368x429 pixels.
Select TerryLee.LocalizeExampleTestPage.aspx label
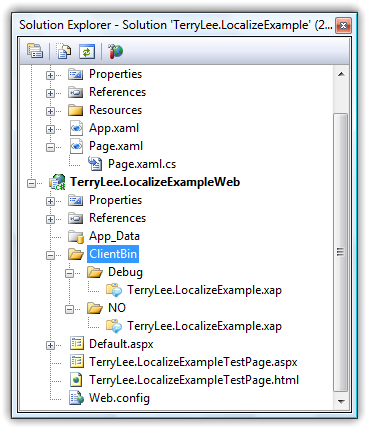point(193,362)
